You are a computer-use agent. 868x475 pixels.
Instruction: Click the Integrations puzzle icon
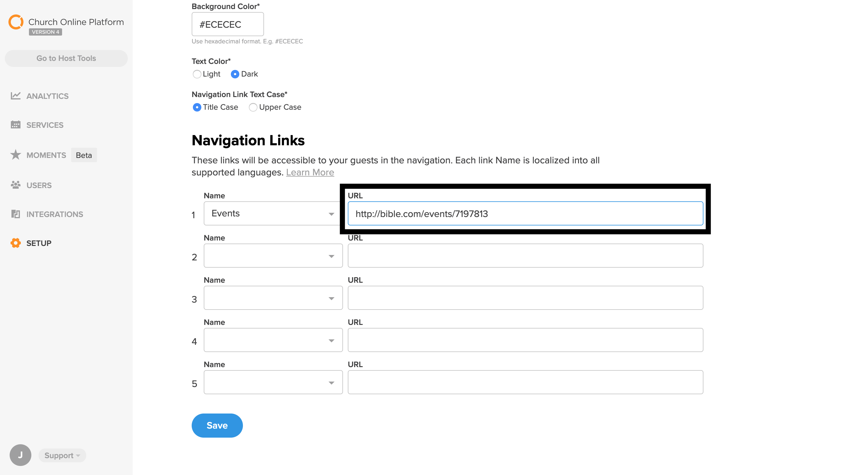click(x=15, y=214)
